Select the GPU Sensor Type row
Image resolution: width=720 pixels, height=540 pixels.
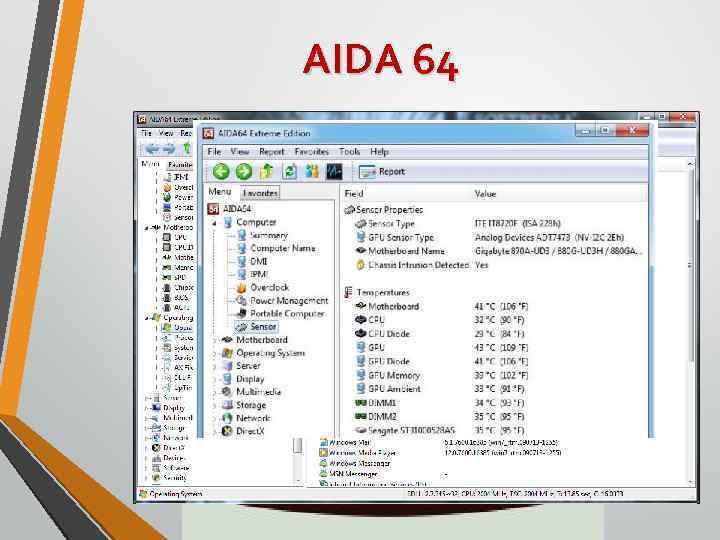pos(495,237)
